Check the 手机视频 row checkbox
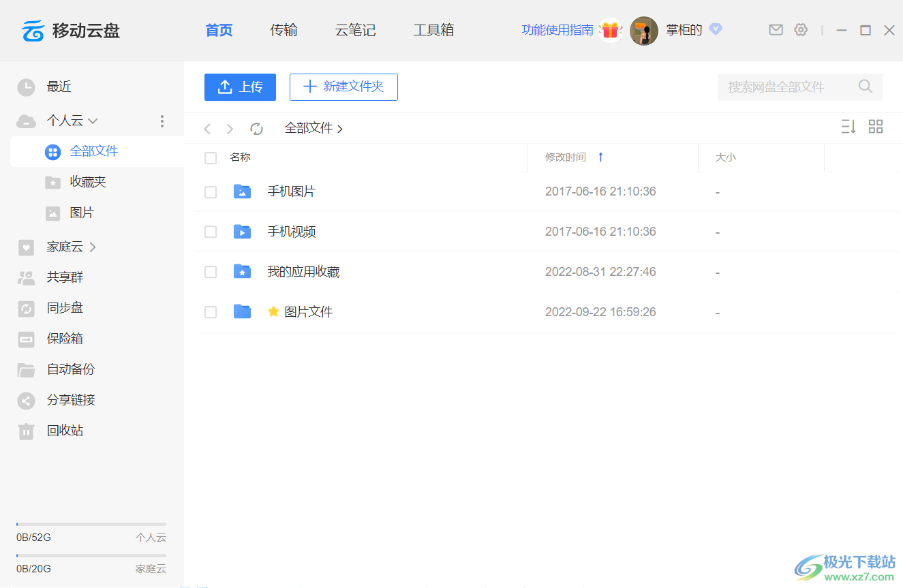This screenshot has width=903, height=588. pyautogui.click(x=211, y=232)
